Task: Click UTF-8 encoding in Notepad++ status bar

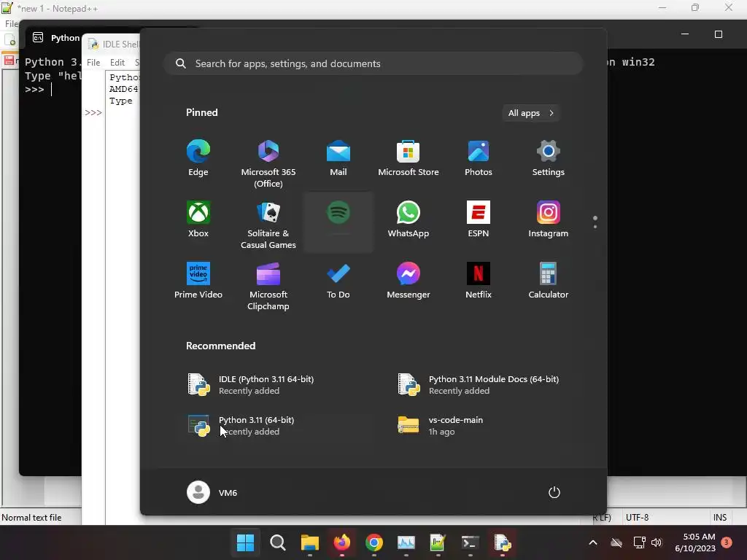Action: (637, 517)
